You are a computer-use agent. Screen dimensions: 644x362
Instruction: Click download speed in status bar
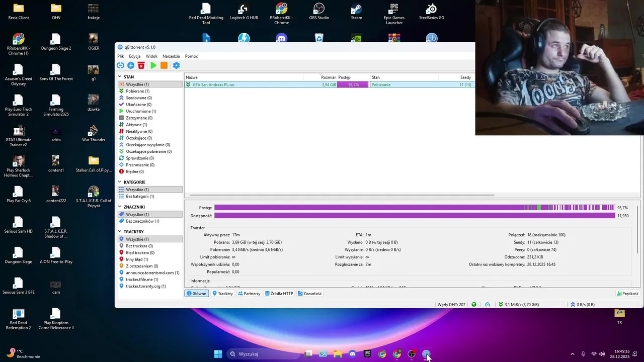[x=518, y=305]
